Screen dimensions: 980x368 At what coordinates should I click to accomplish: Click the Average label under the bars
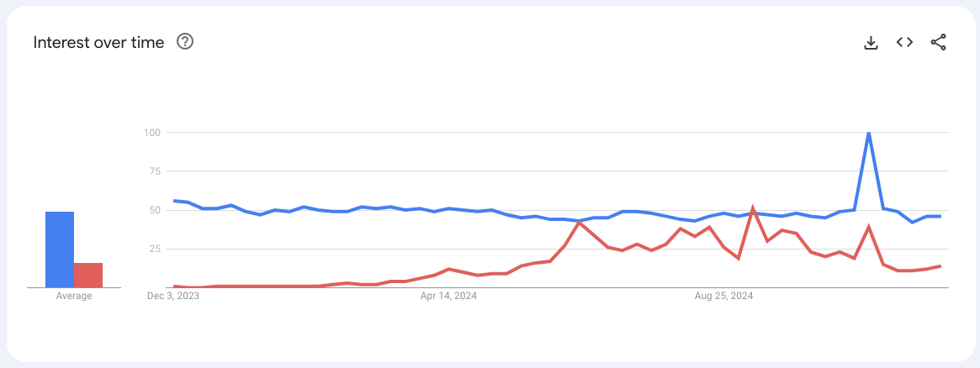pyautogui.click(x=74, y=296)
